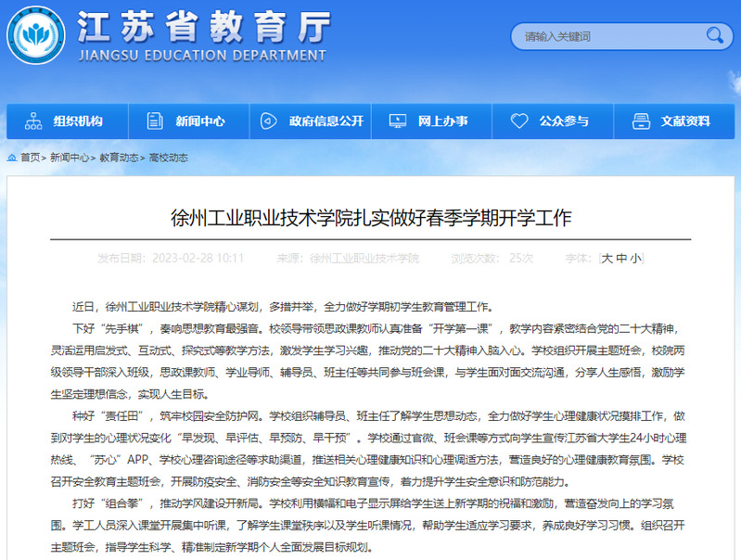Open the 文献资料 menu label
741x560 pixels.
pos(685,121)
